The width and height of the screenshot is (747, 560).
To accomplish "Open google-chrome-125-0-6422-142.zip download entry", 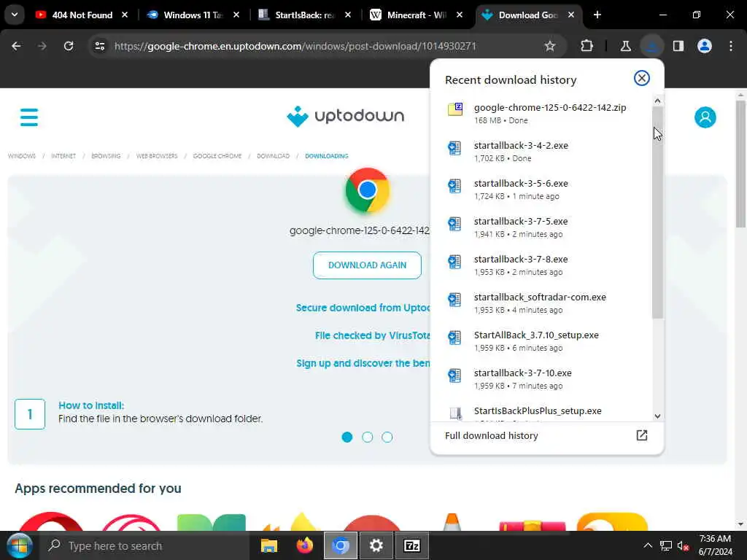I will click(541, 113).
